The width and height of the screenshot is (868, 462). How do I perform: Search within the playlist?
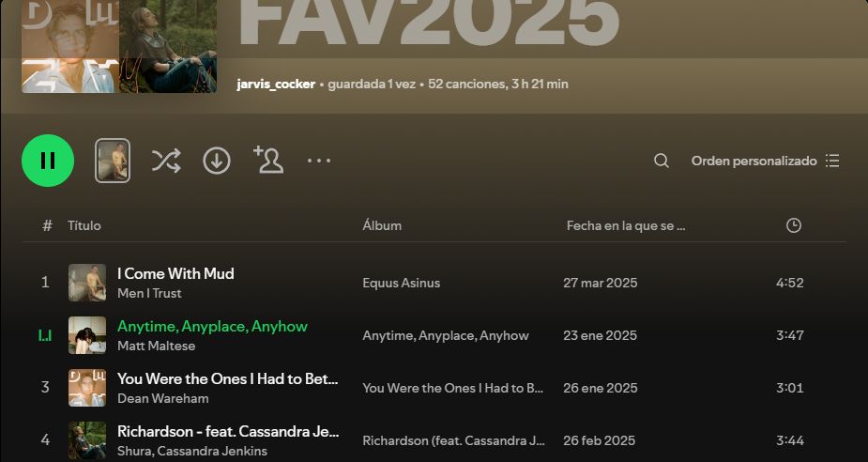[x=661, y=161]
